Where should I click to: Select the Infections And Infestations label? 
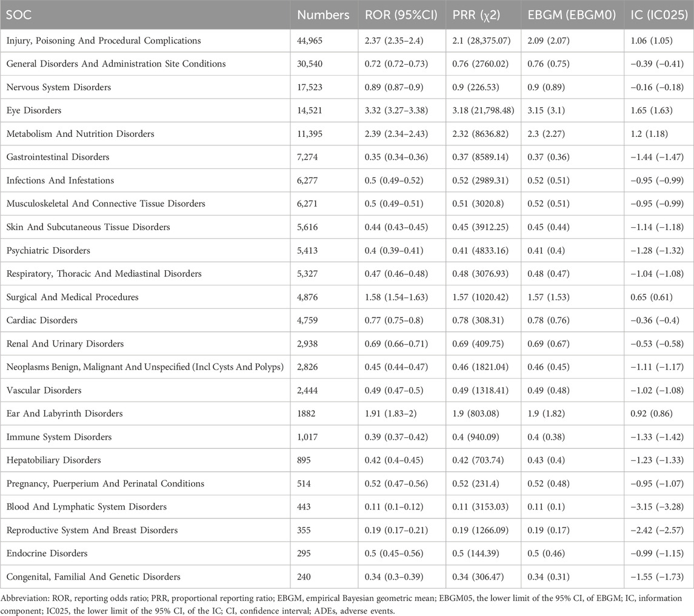60,180
